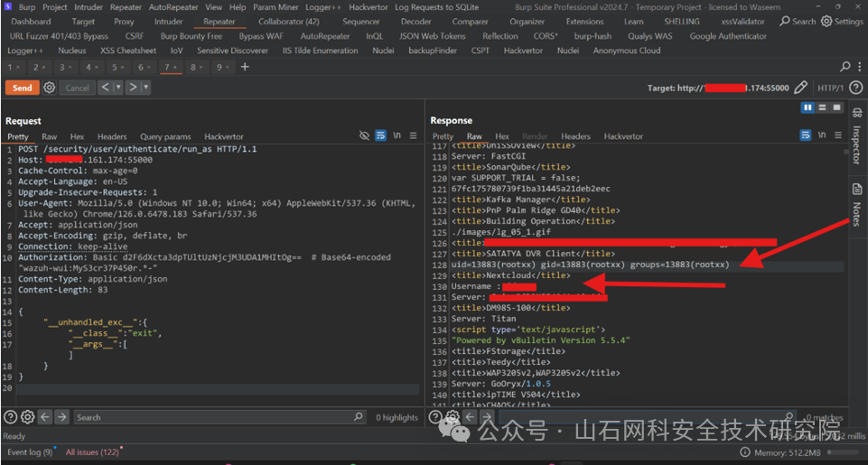Viewport: 868px width, 465px height.
Task: Select the Request Raw view tab
Action: 50,136
